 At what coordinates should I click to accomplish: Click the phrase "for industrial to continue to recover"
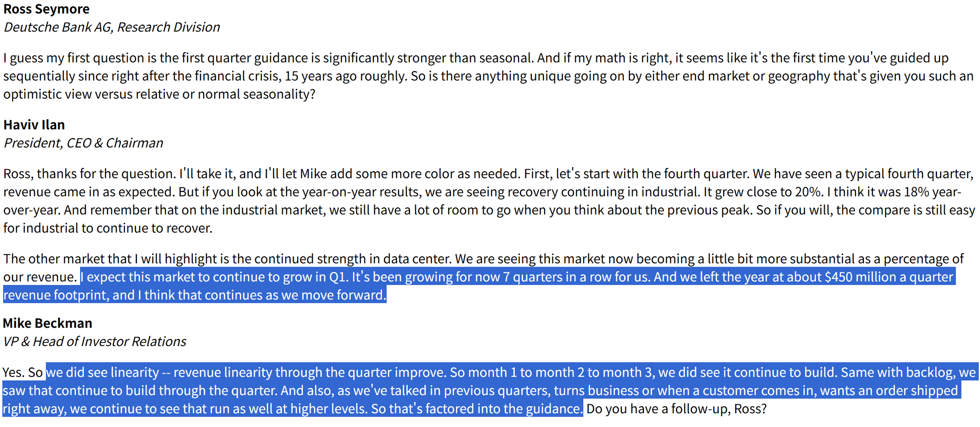pos(107,228)
